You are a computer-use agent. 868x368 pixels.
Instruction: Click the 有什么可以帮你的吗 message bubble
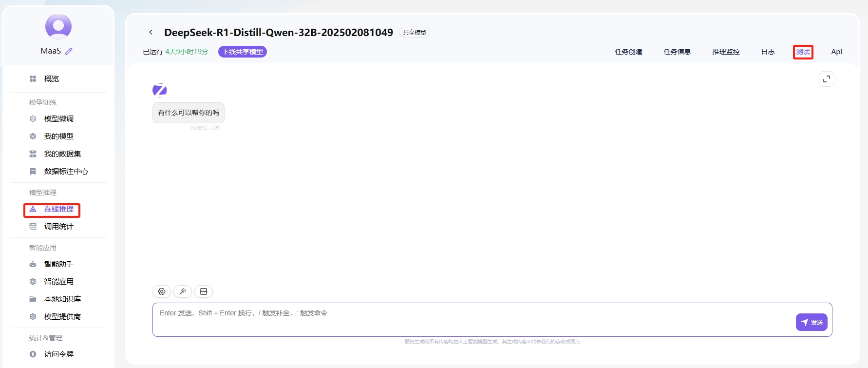click(x=189, y=113)
